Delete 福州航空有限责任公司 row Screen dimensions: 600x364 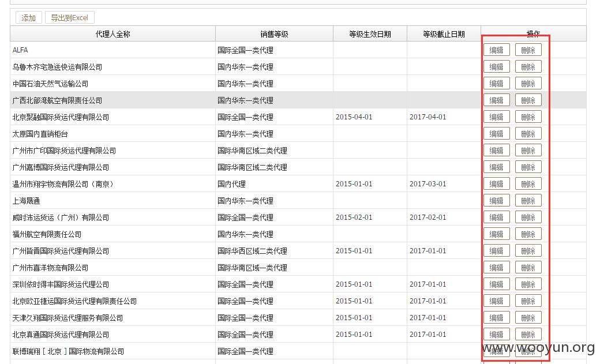coord(528,234)
